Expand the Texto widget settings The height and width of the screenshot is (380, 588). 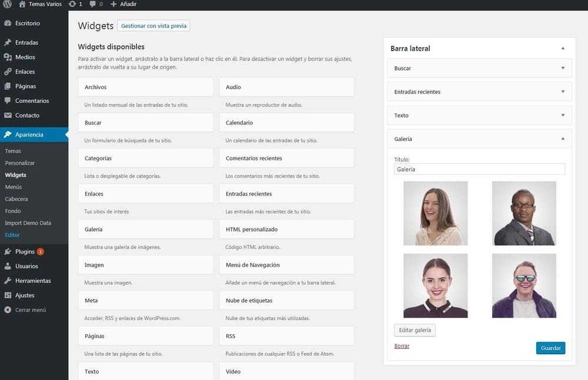[563, 115]
